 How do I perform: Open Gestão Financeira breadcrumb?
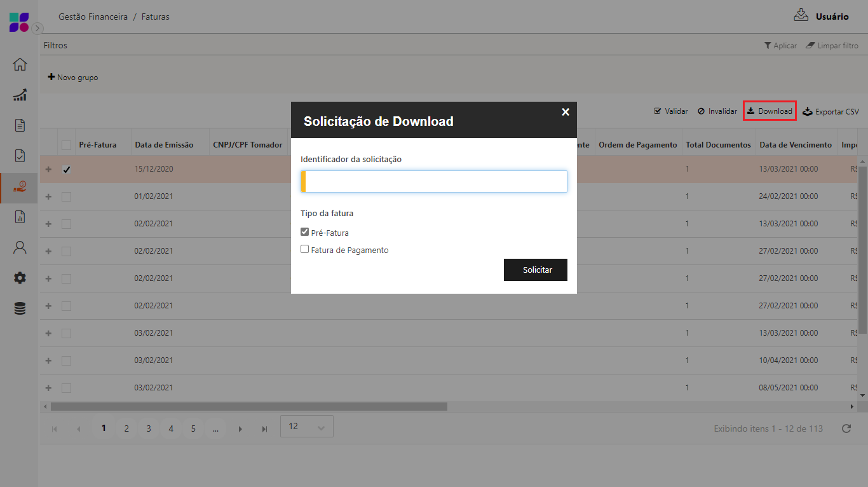tap(93, 17)
